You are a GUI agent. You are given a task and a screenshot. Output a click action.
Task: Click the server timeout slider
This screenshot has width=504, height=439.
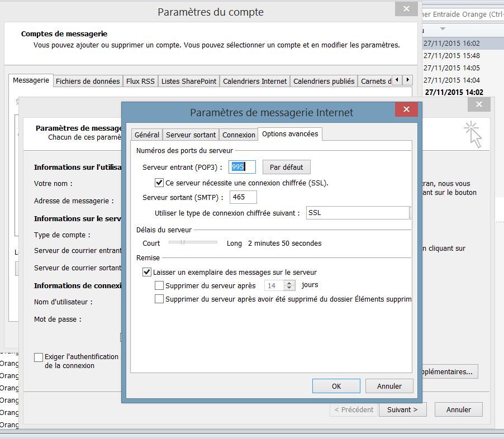point(183,242)
